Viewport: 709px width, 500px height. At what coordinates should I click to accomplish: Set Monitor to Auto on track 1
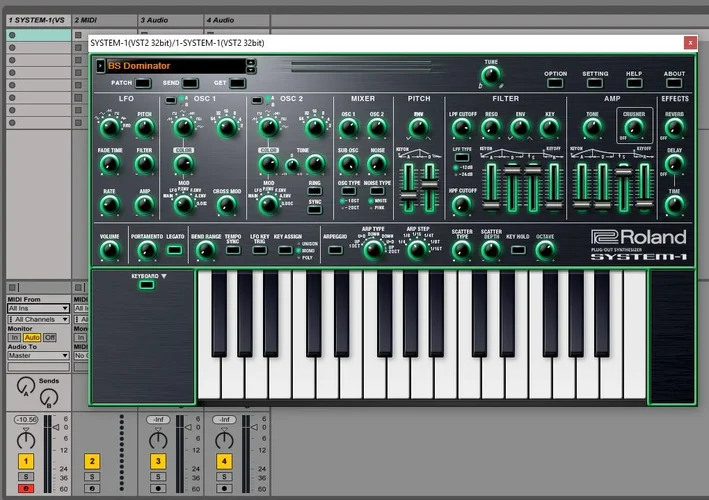point(32,337)
